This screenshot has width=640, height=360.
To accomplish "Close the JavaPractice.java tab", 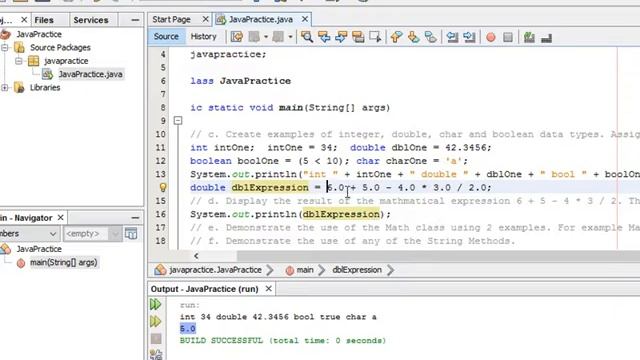I will coord(305,19).
